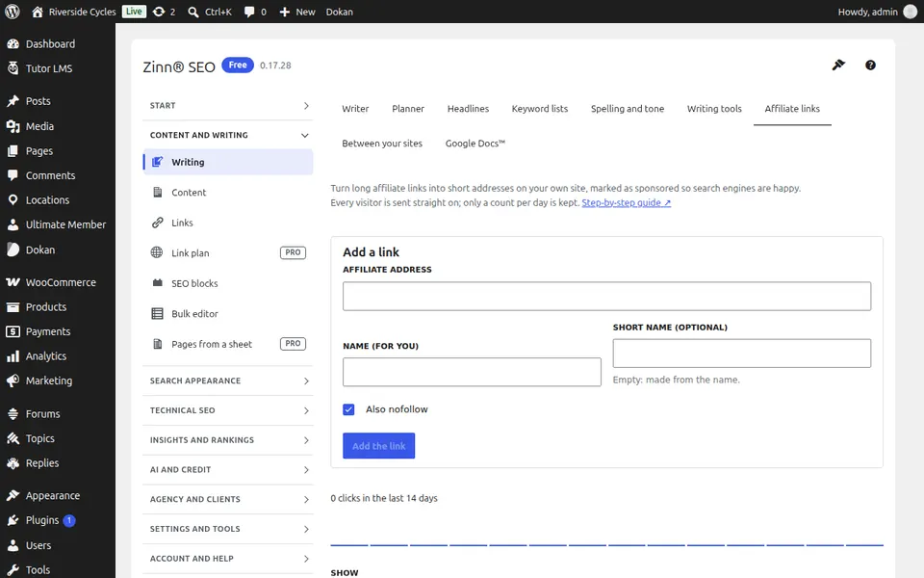Screen dimensions: 924x578
Task: Open the Step-by-step guide link
Action: [x=626, y=203]
